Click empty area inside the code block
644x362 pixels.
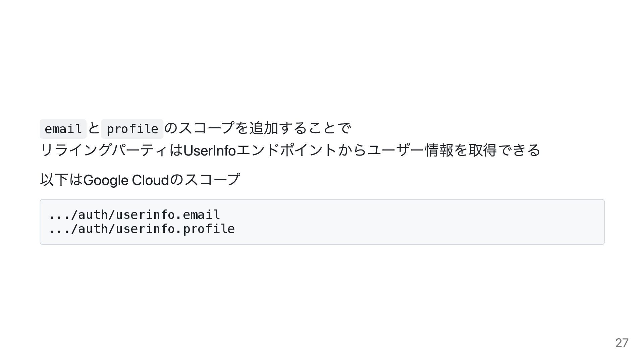pyautogui.click(x=419, y=222)
